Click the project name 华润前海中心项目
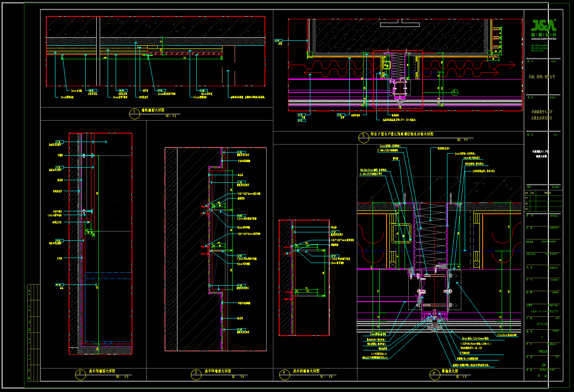This screenshot has height=392, width=574. click(x=542, y=112)
